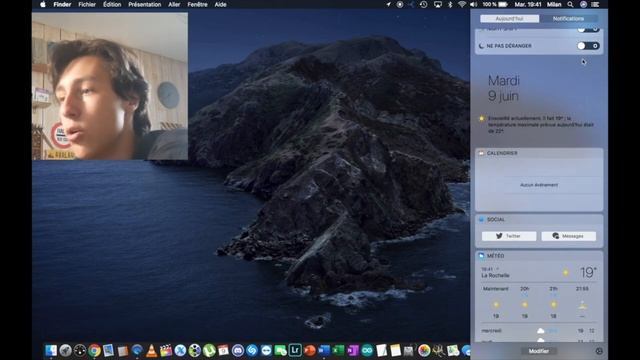
Task: Click the battery 100 % indicator
Action: [x=495, y=4]
